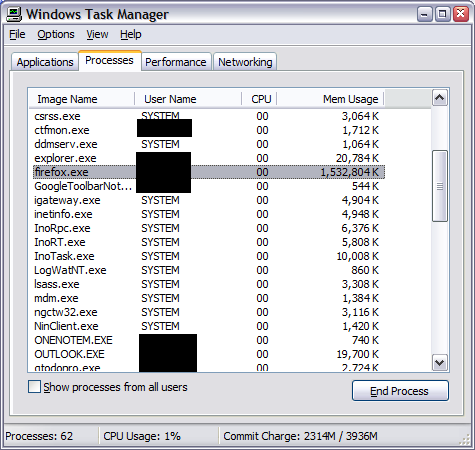The image size is (475, 450).
Task: Click the vertical scrollbar thumb
Action: coord(440,186)
